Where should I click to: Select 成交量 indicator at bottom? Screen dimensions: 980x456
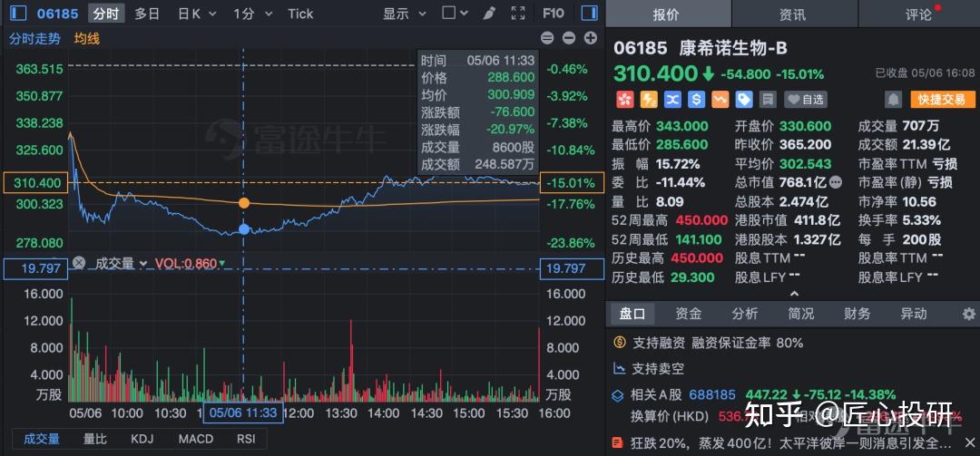click(41, 439)
